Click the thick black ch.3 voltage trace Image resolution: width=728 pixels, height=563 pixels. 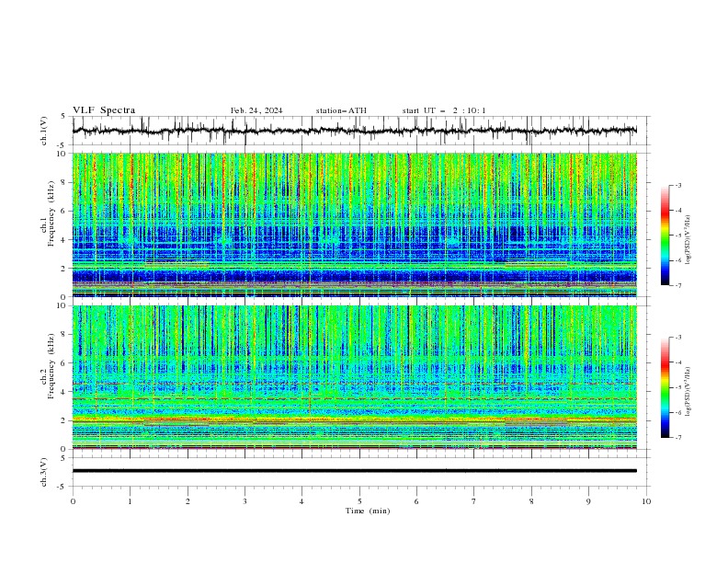point(354,471)
